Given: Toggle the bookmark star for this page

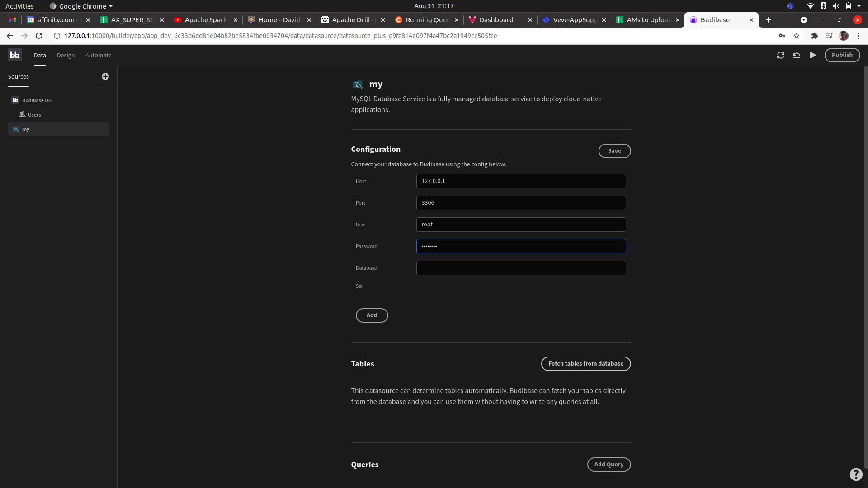Looking at the screenshot, I should pos(797,36).
